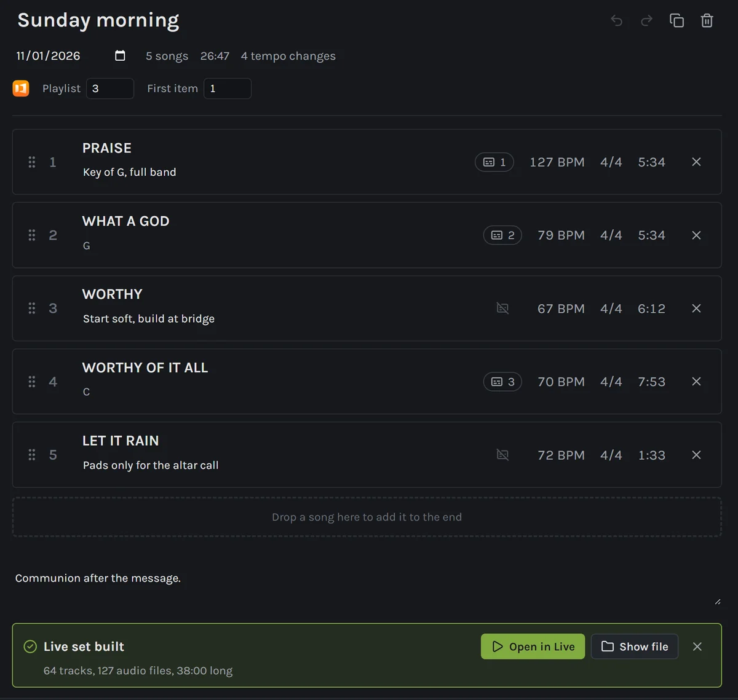The width and height of the screenshot is (738, 700).
Task: Grab the drag handle for LET IT RAIN
Action: click(x=32, y=455)
